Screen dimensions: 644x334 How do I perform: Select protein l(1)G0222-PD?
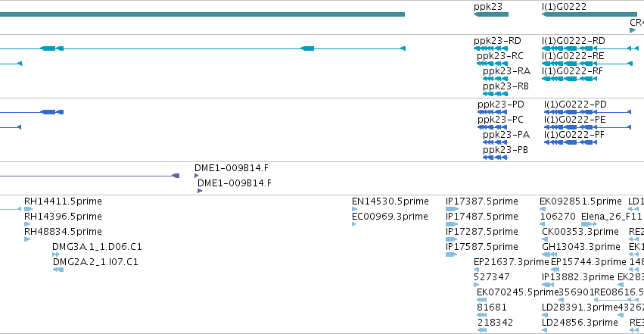coord(587,112)
